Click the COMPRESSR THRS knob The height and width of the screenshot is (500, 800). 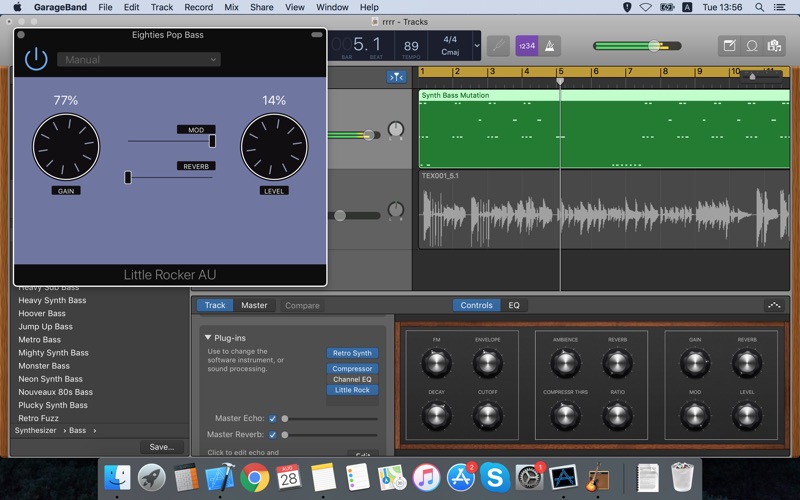(x=565, y=416)
